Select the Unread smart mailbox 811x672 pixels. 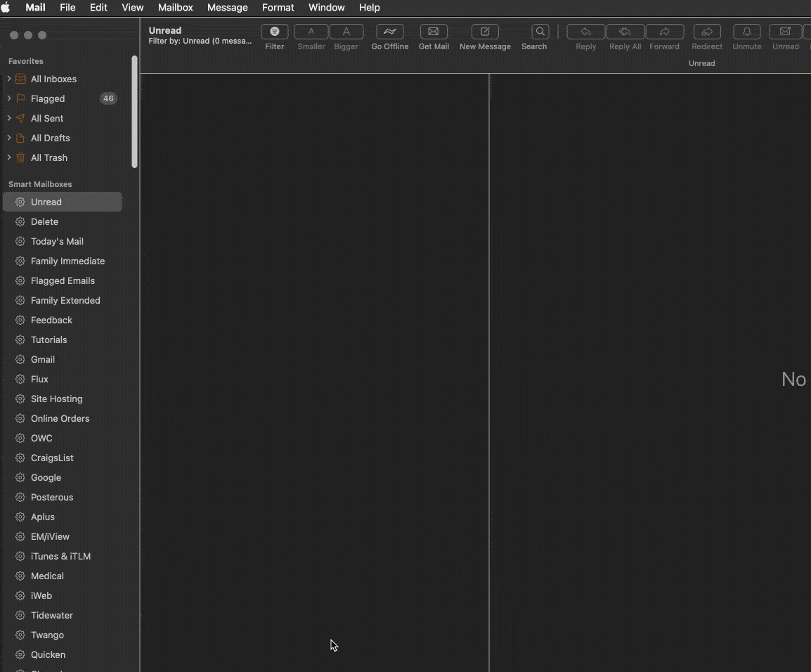(63, 202)
